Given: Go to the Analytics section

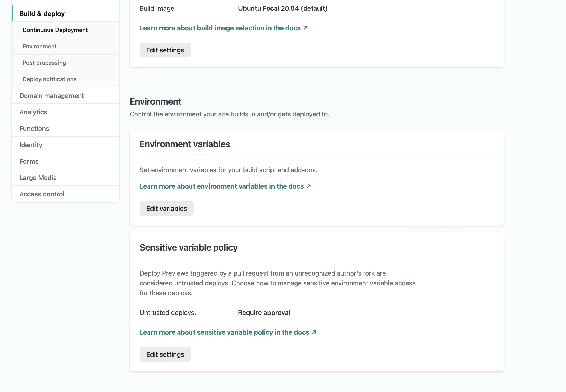Looking at the screenshot, I should [33, 112].
